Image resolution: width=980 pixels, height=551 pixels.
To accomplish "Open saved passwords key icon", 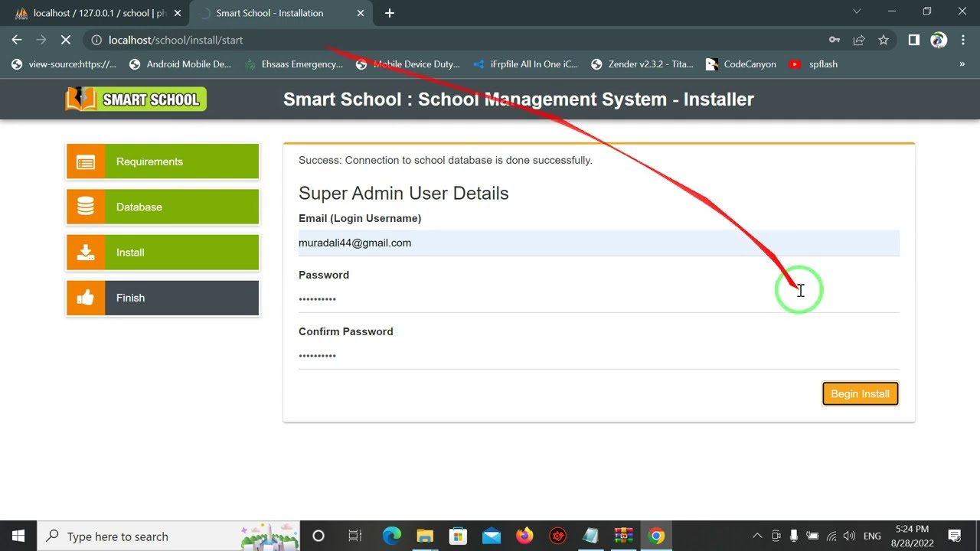I will (x=835, y=40).
